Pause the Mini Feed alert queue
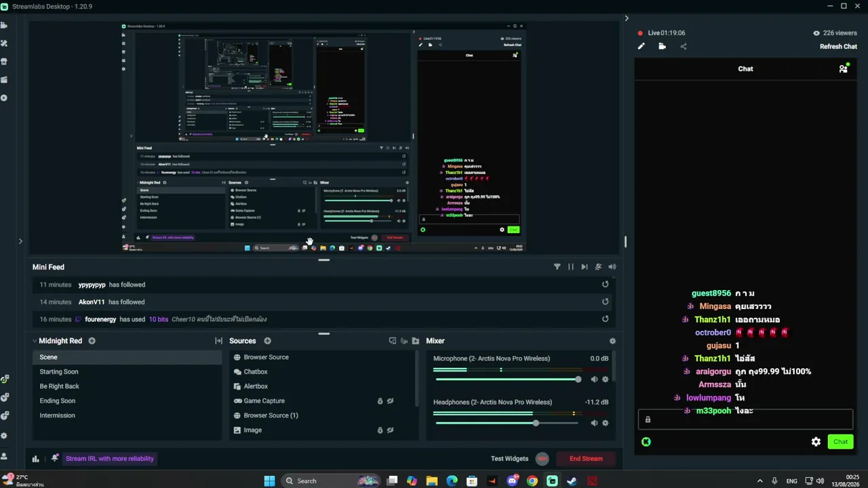Image resolution: width=868 pixels, height=488 pixels. tap(571, 267)
